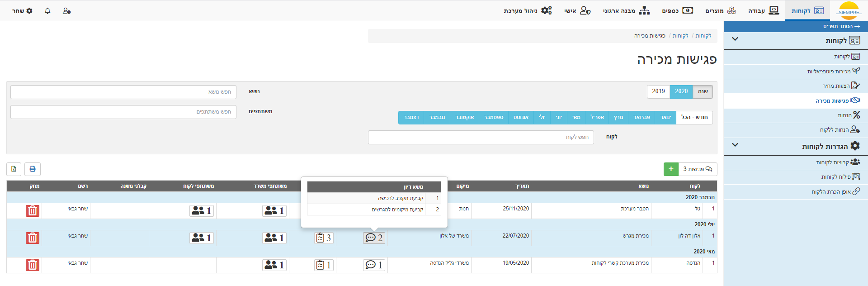
Task: Add a new meeting with plus button
Action: 671,169
